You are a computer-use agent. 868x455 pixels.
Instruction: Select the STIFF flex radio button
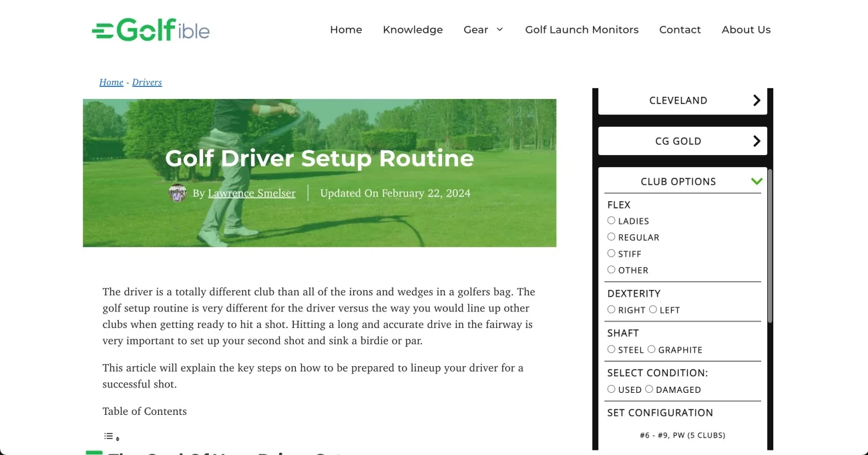tap(611, 253)
